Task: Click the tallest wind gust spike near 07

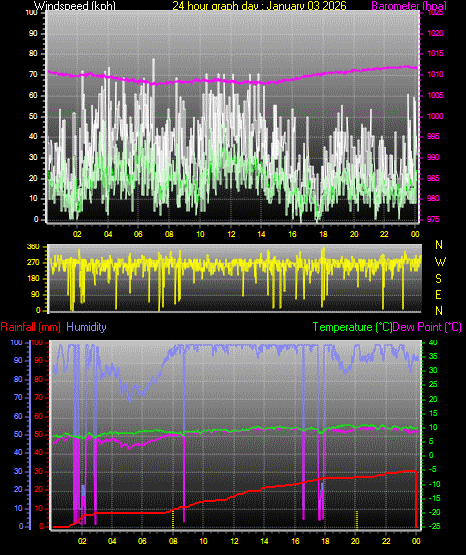Action: (x=154, y=71)
